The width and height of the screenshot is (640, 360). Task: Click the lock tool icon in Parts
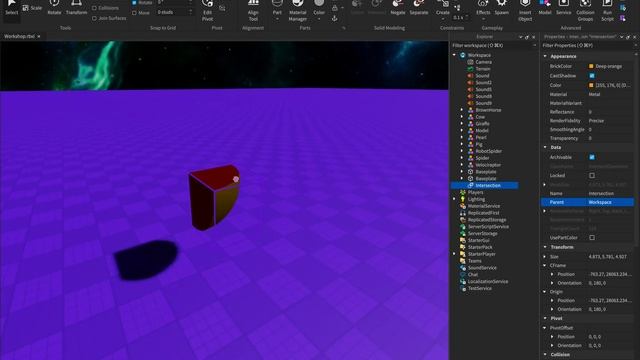coord(335,8)
